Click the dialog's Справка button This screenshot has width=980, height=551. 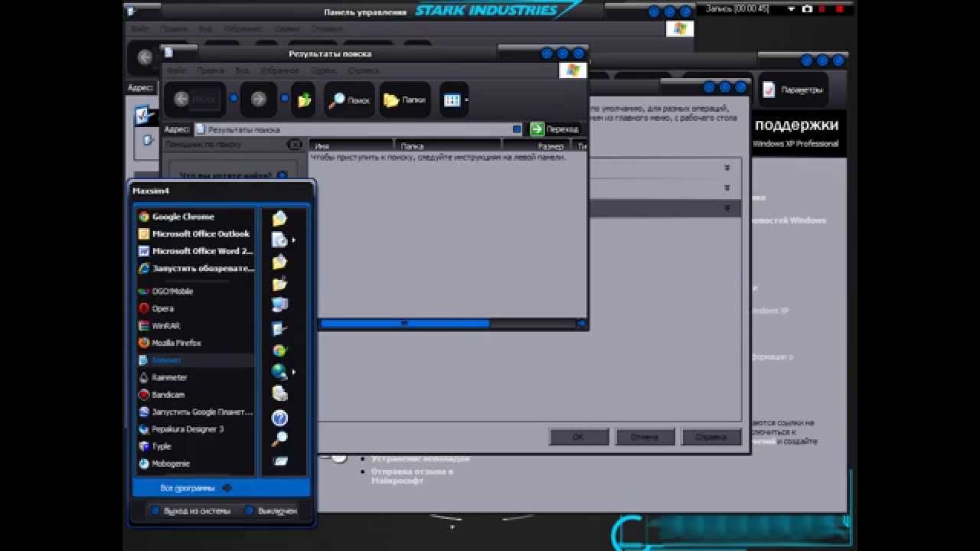[711, 437]
